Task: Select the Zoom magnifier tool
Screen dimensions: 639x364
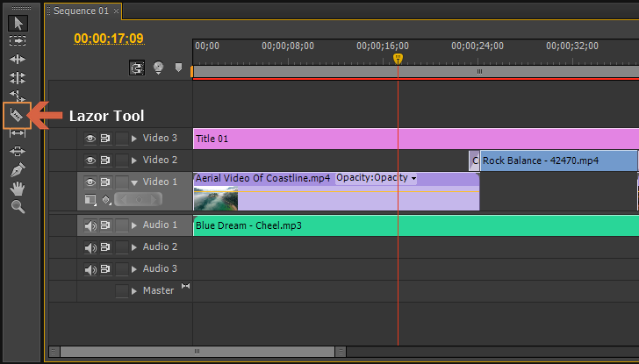Action: tap(18, 207)
